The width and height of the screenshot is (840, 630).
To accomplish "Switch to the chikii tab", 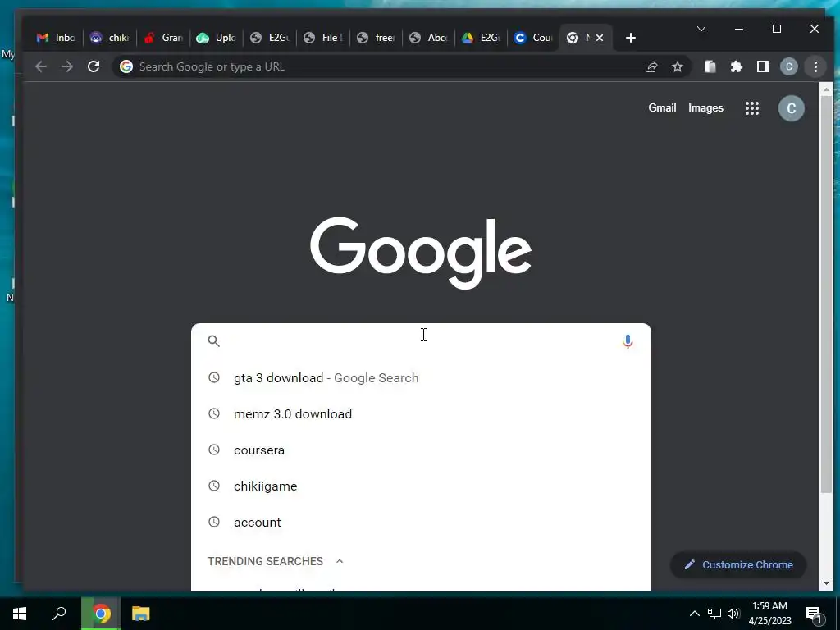I will point(110,38).
